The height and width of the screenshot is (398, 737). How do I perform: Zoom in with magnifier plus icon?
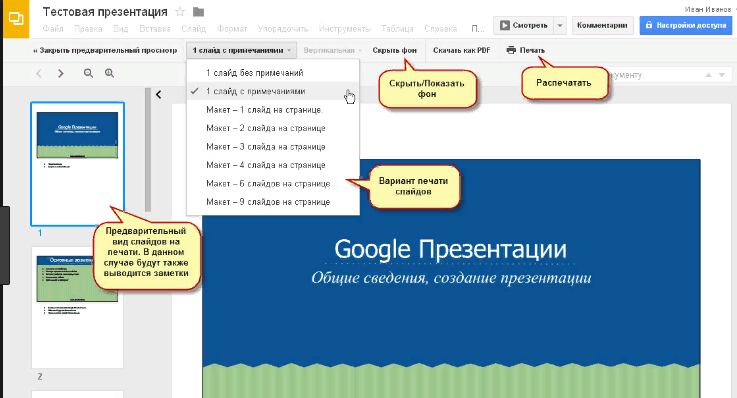click(x=110, y=73)
